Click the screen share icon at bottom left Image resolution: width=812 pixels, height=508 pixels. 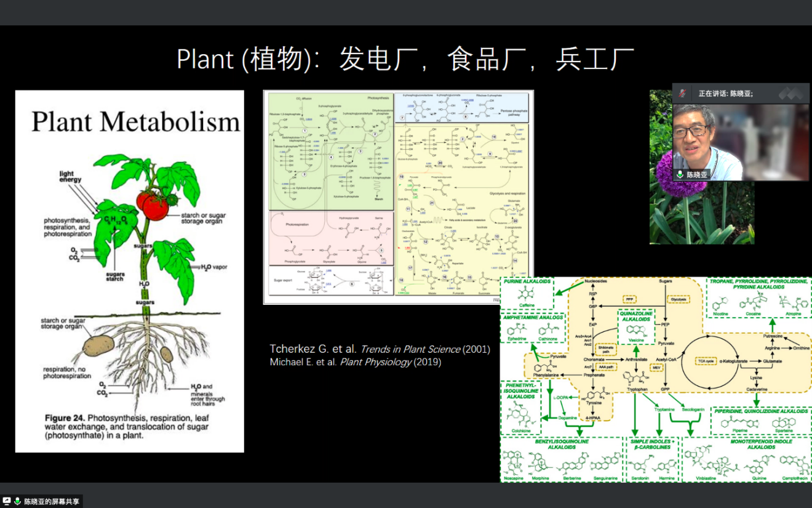pos(7,501)
